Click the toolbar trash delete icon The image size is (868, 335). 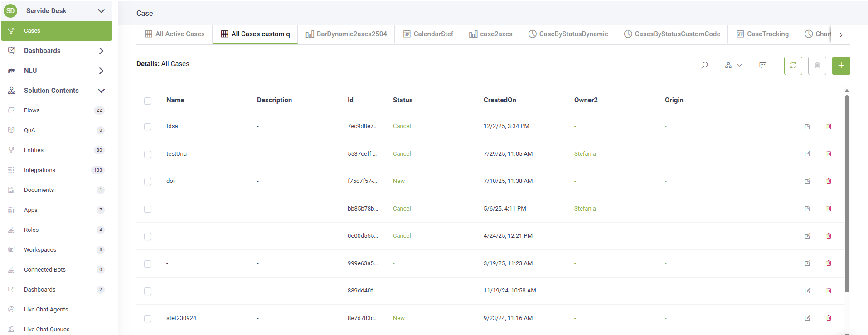tap(817, 66)
